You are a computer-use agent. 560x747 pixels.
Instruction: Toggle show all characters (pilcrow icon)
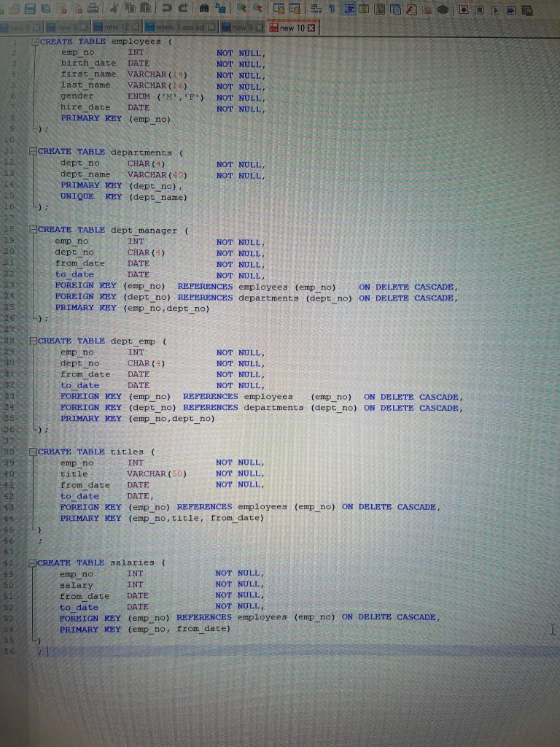pyautogui.click(x=332, y=9)
